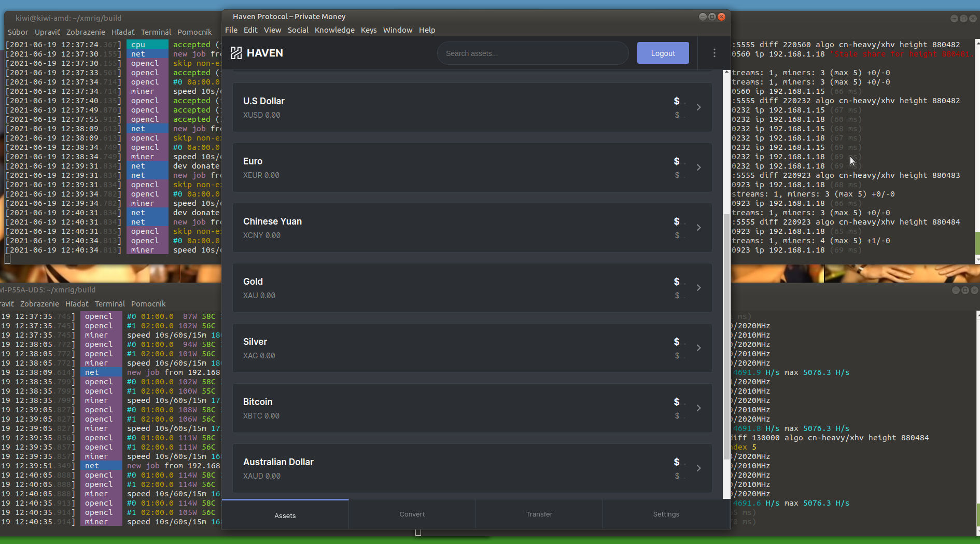Screen dimensions: 980x544
Task: Open Terminál menu in kiwi-amd terminal
Action: click(156, 32)
